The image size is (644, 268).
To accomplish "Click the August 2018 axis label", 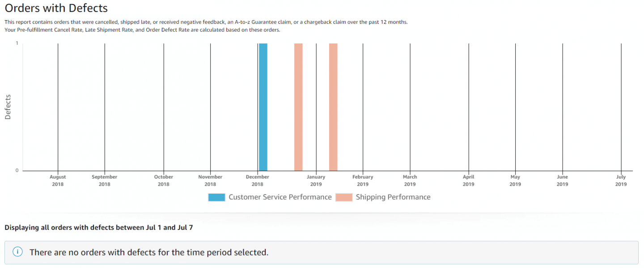I will [x=58, y=180].
